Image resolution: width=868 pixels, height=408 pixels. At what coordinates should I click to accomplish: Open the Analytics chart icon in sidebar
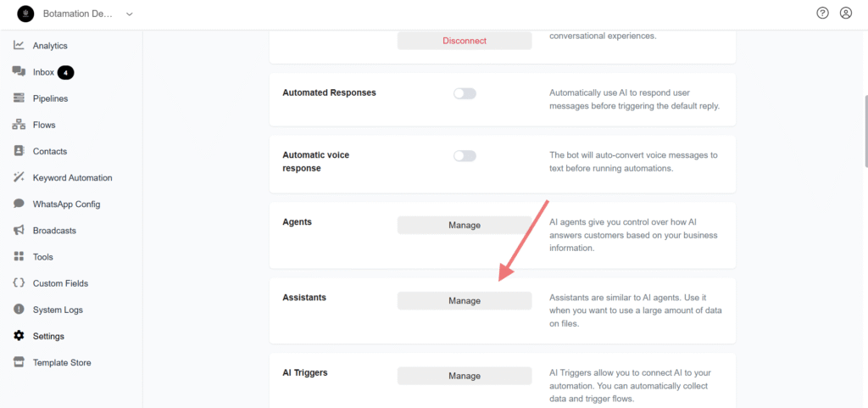tap(19, 46)
